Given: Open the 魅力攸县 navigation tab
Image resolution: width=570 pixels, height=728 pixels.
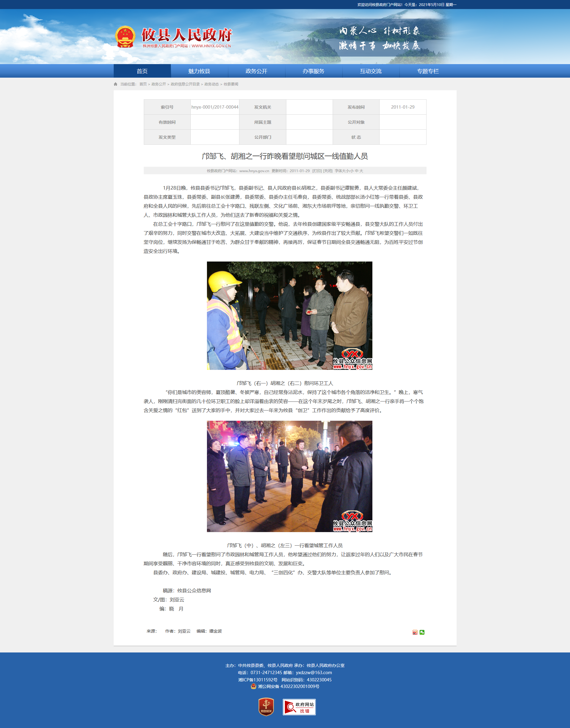Looking at the screenshot, I should click(x=199, y=71).
